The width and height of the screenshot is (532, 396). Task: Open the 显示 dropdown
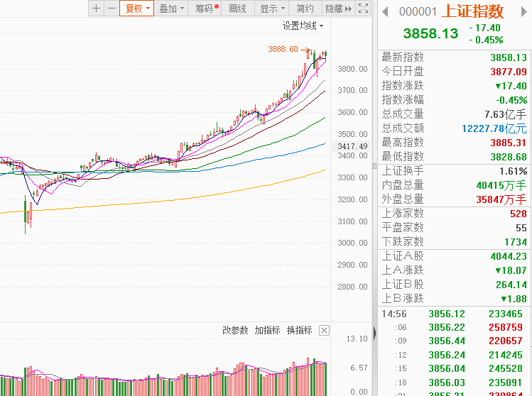coord(271,8)
